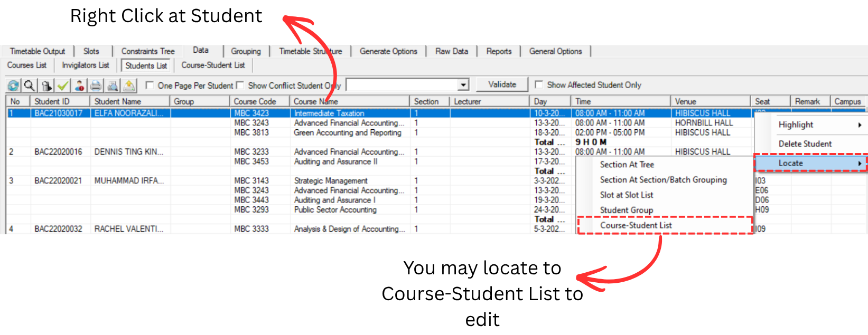Select student ID BAC22020021
The height and width of the screenshot is (335, 868).
(59, 181)
